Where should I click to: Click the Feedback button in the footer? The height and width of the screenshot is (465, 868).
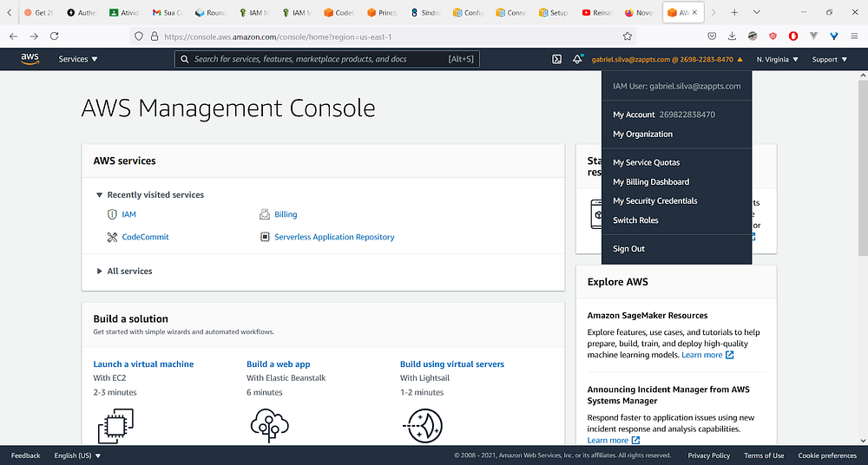click(25, 455)
